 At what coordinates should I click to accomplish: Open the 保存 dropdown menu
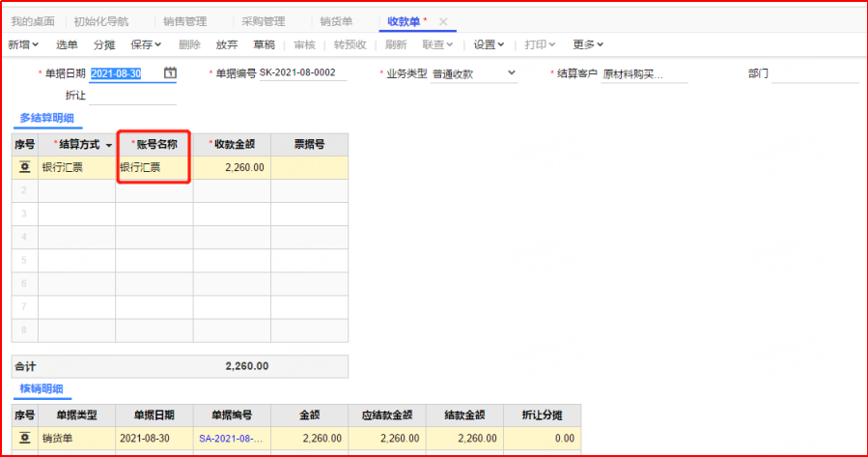pos(146,44)
